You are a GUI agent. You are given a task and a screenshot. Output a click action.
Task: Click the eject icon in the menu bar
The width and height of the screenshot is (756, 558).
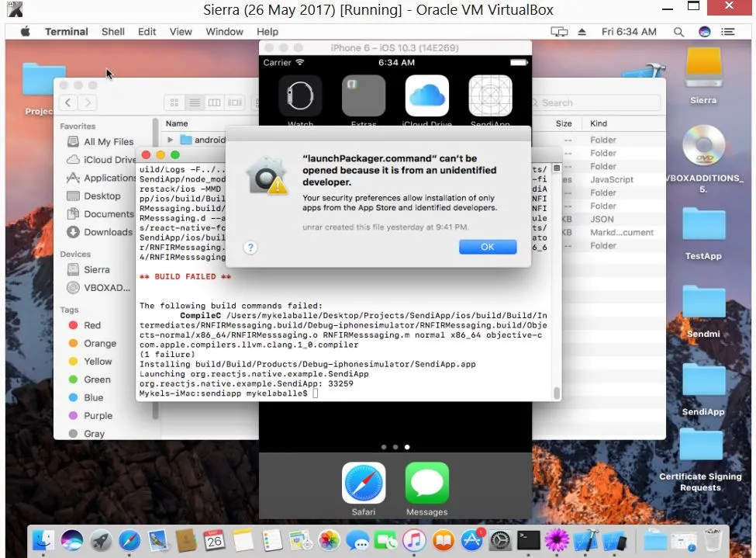[x=582, y=32]
